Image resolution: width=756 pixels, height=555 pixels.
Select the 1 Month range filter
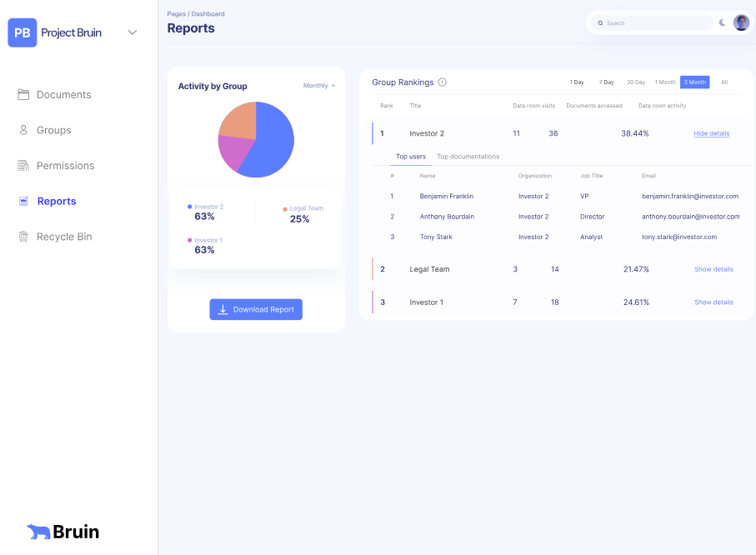[665, 82]
